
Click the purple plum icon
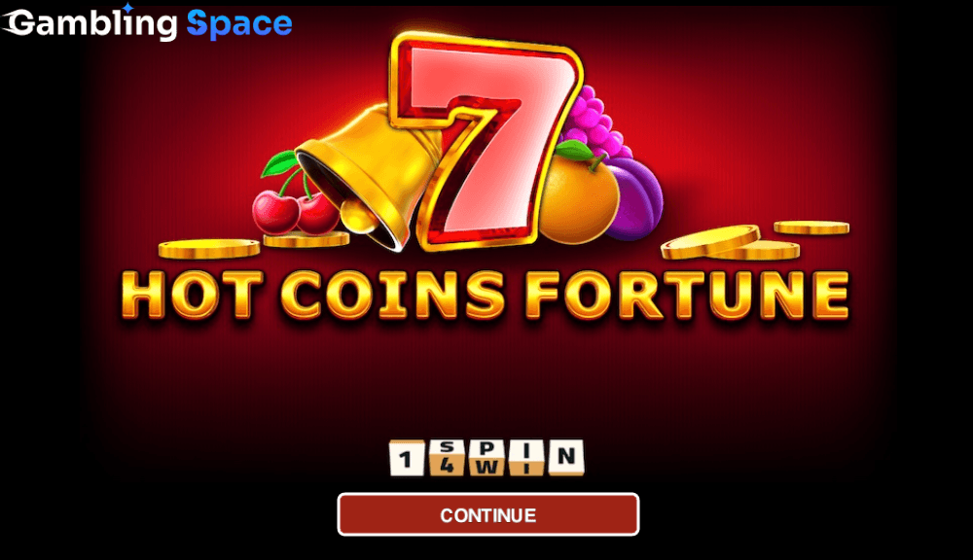(x=634, y=198)
